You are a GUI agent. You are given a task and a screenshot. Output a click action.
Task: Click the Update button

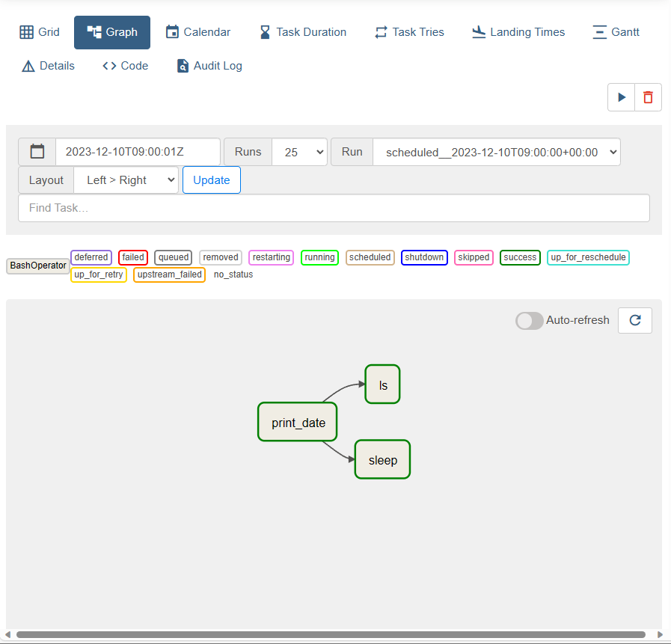coord(212,180)
